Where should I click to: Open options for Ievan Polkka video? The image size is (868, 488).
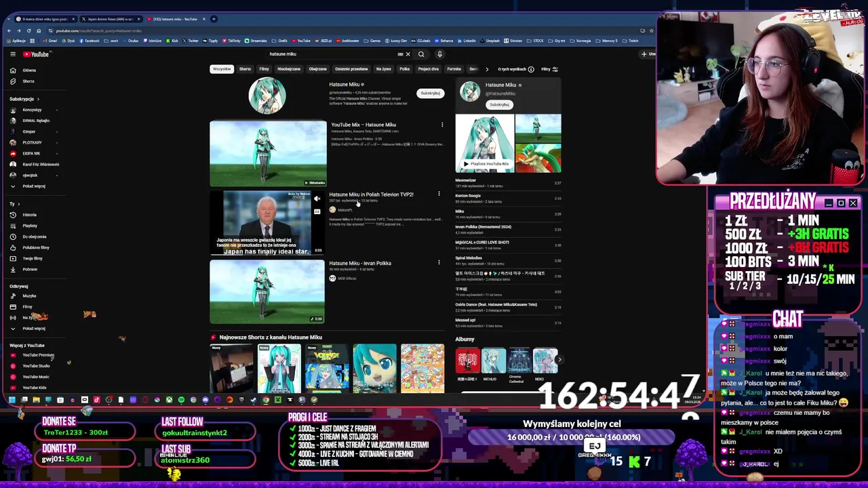coord(439,263)
